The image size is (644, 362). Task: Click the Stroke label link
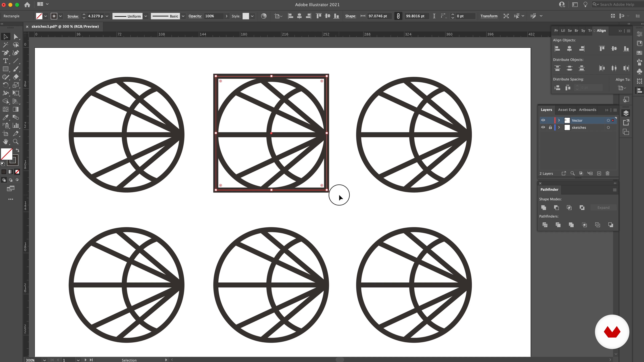(x=73, y=16)
